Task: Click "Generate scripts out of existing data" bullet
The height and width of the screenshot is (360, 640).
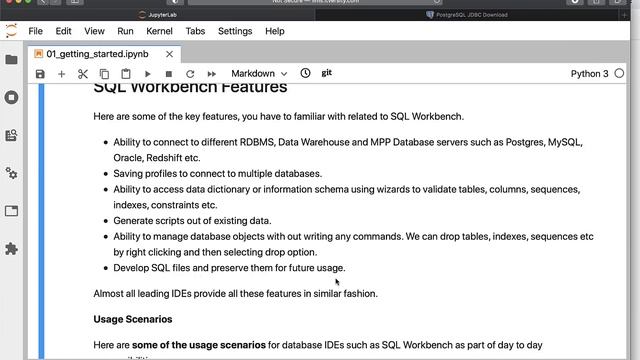Action: (x=192, y=221)
